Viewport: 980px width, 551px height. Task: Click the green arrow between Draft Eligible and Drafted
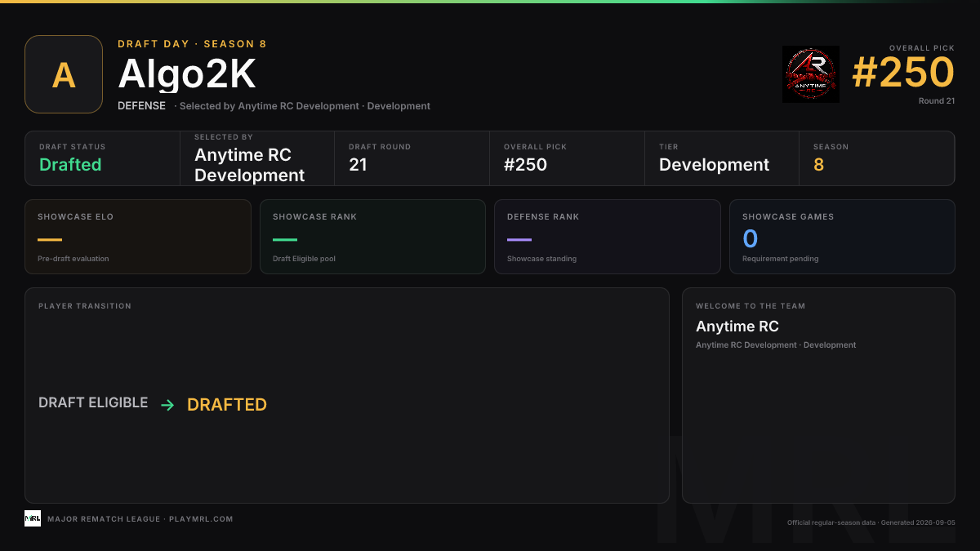coord(167,405)
